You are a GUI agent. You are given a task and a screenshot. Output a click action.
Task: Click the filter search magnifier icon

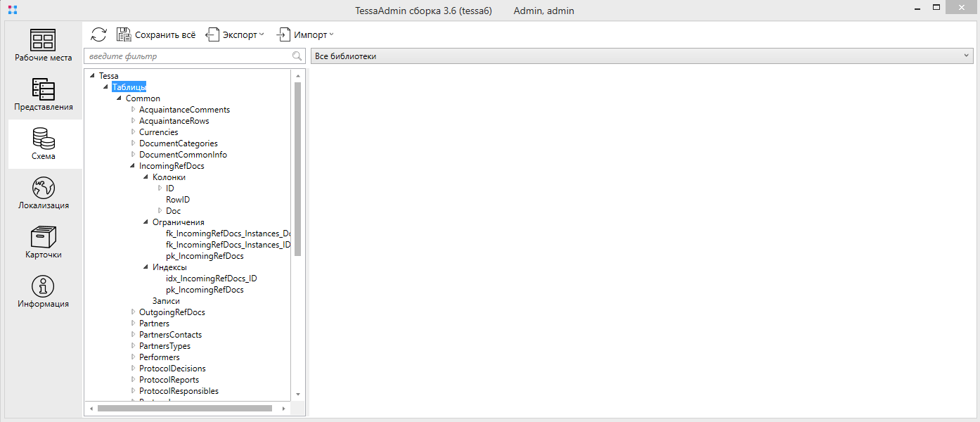click(x=297, y=56)
